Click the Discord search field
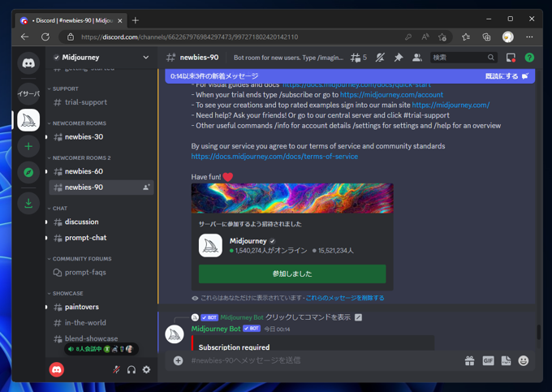 coord(464,58)
